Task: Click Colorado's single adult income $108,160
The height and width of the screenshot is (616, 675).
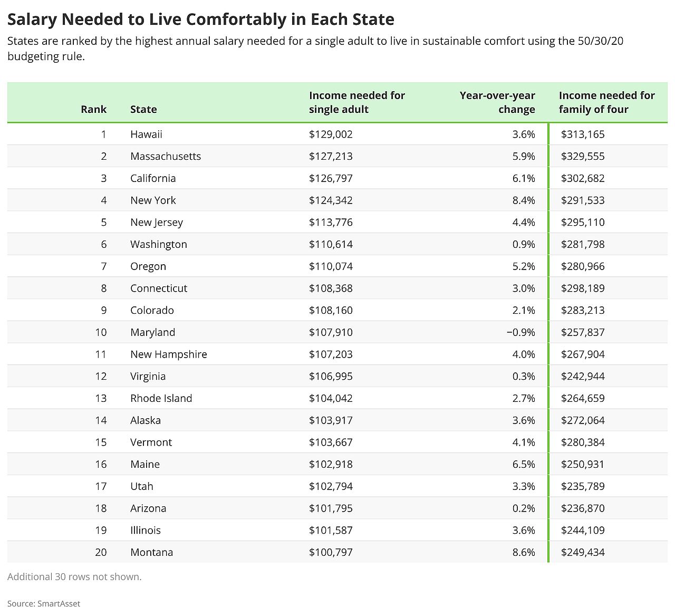Action: click(x=331, y=310)
